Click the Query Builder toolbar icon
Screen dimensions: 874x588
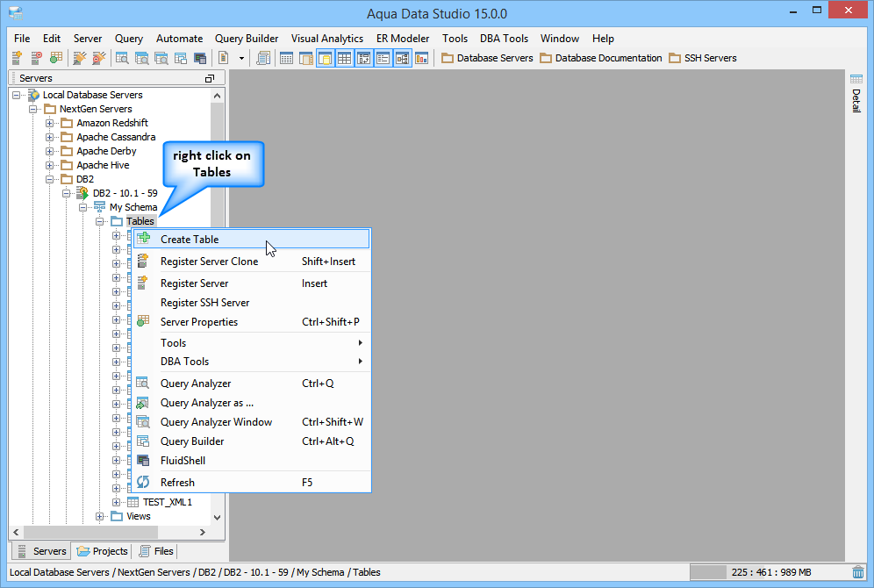pyautogui.click(x=181, y=57)
